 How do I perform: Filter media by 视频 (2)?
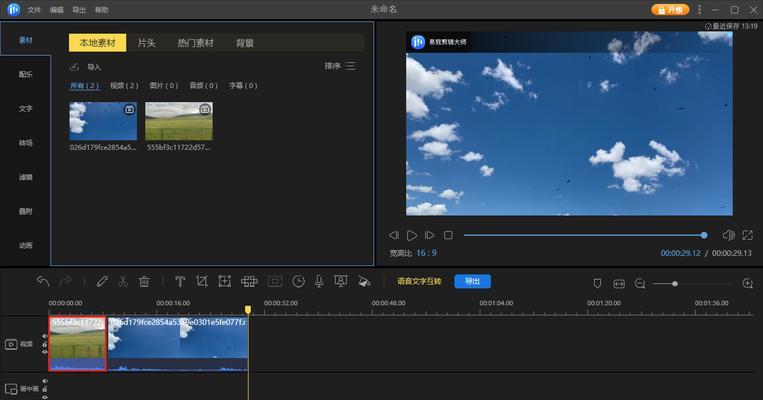point(124,86)
